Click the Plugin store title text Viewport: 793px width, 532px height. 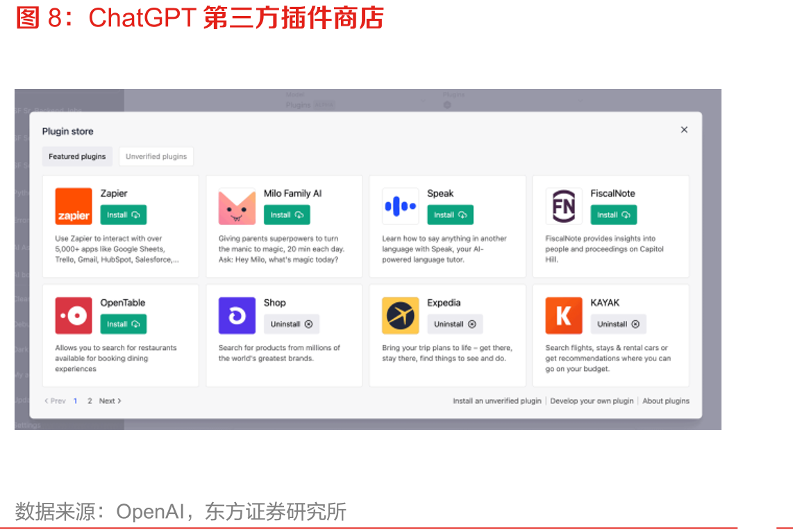[x=68, y=131]
